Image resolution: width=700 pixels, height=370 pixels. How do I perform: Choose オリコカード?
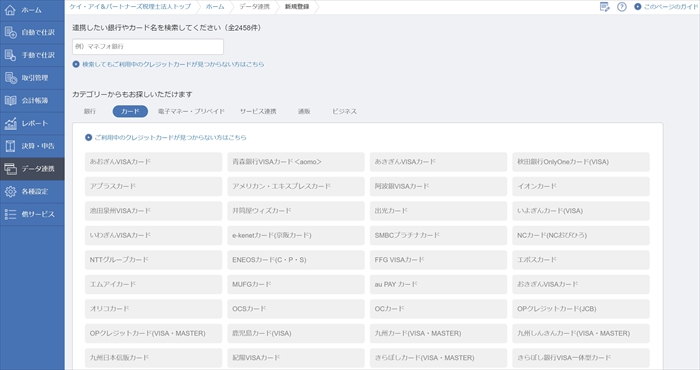pyautogui.click(x=154, y=309)
